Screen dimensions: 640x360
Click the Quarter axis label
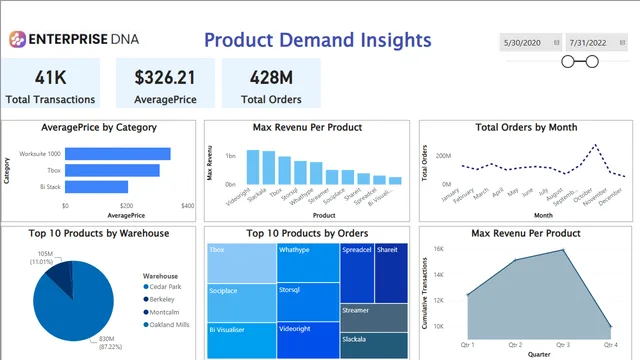[x=539, y=354]
